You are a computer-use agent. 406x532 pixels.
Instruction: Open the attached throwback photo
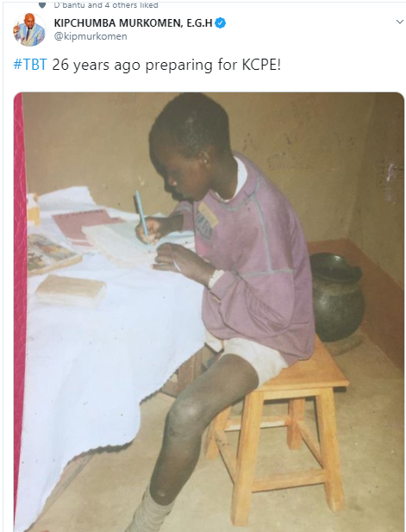(x=209, y=312)
